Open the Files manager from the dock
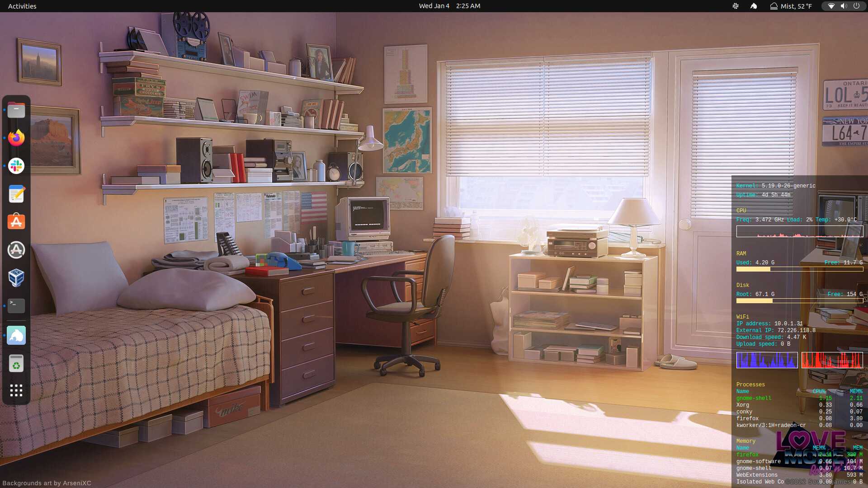The width and height of the screenshot is (868, 488). tap(16, 110)
